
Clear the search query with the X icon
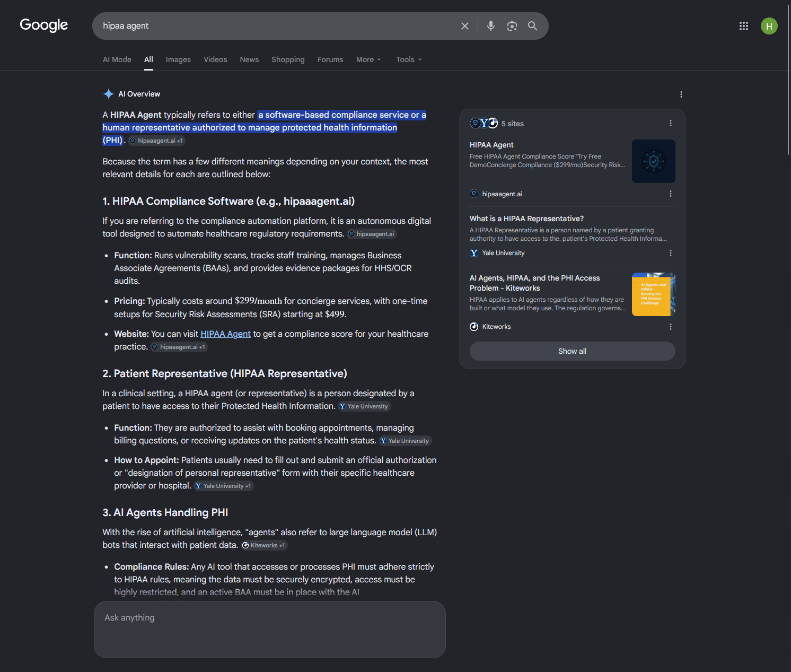[465, 26]
